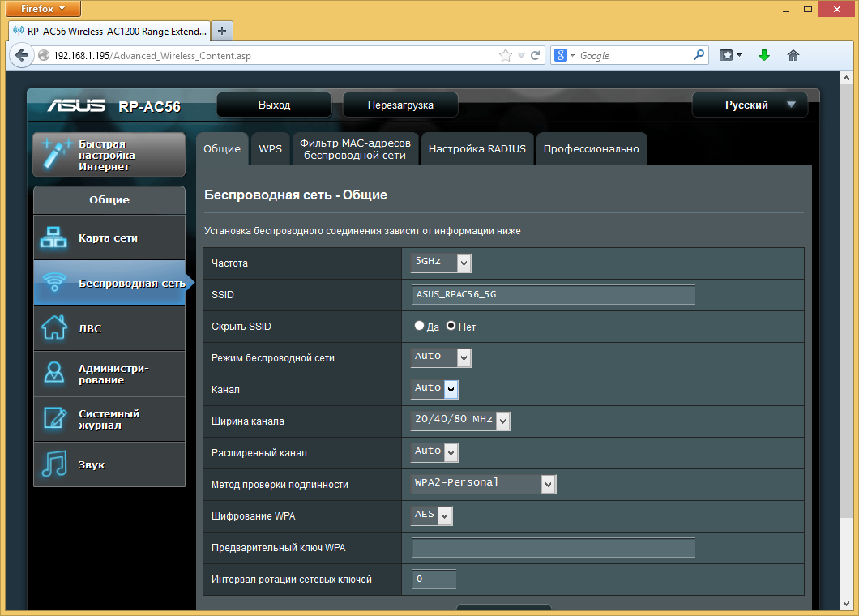Click the wireless Wi-Fi icon in sidebar
This screenshot has width=859, height=616.
pyautogui.click(x=54, y=282)
